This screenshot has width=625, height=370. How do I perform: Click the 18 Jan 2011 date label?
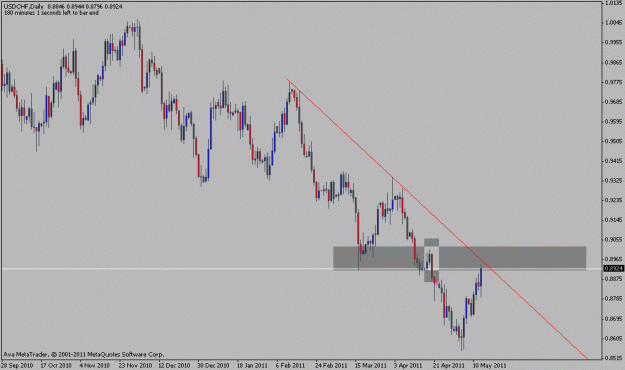click(252, 365)
